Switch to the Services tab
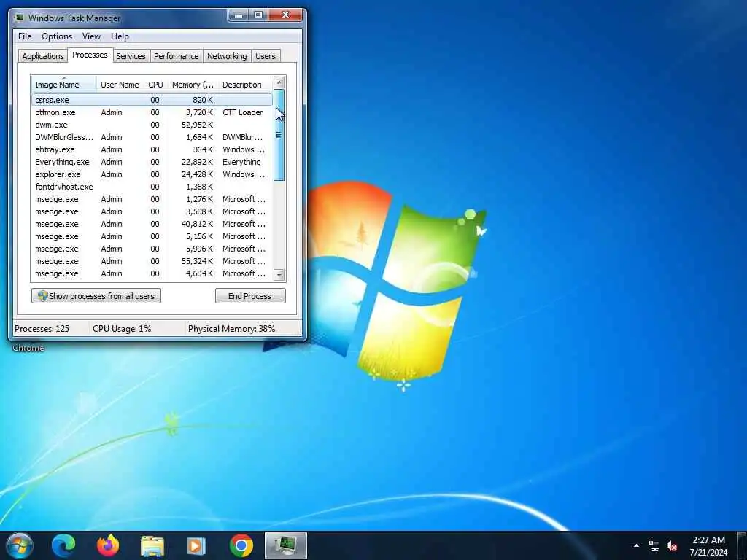The image size is (747, 560). click(131, 56)
